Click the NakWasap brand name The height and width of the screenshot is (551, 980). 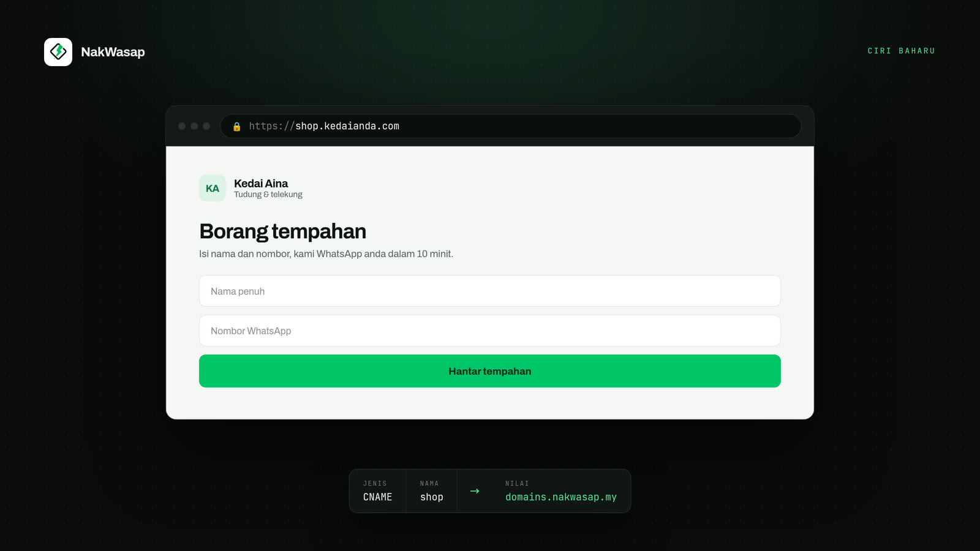coord(113,52)
